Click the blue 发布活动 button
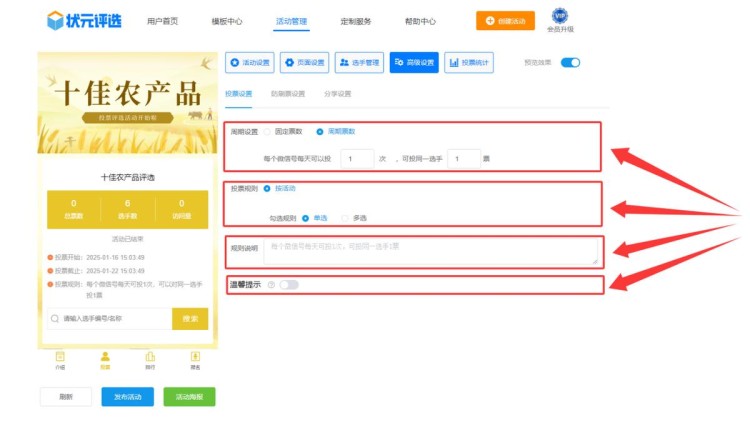This screenshot has width=750, height=430. tap(127, 397)
